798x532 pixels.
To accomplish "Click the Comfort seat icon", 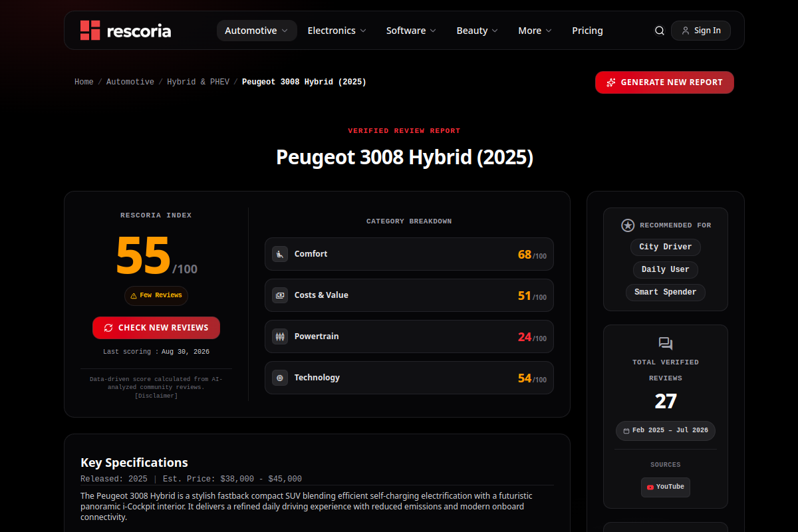I will pyautogui.click(x=280, y=254).
